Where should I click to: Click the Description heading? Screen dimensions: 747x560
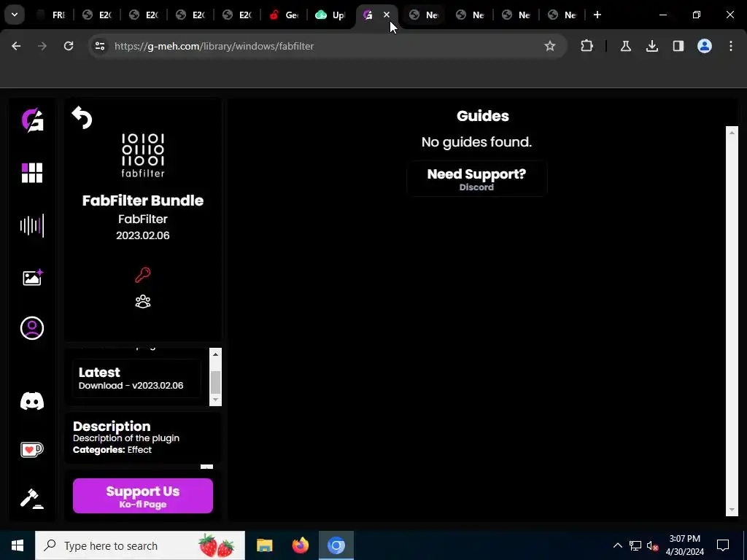(112, 426)
